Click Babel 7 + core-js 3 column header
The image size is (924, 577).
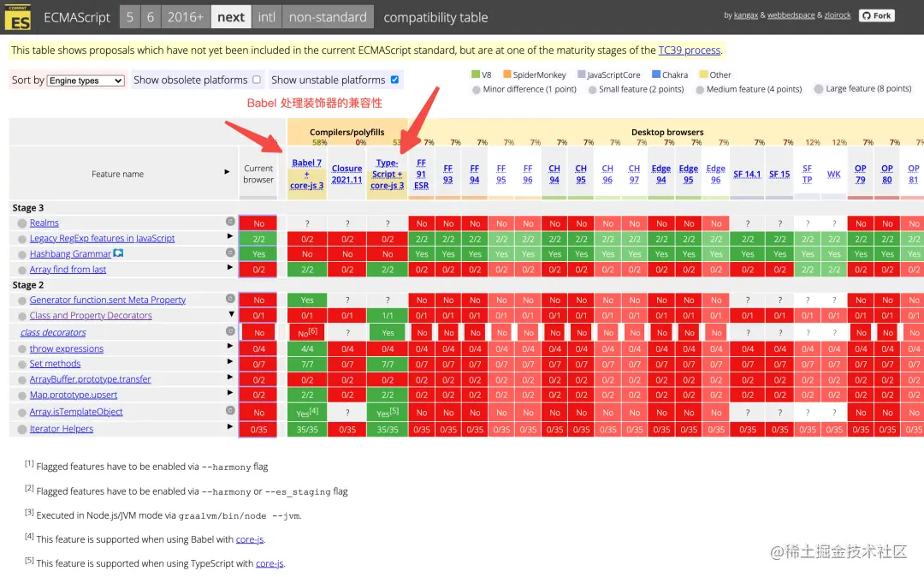306,174
